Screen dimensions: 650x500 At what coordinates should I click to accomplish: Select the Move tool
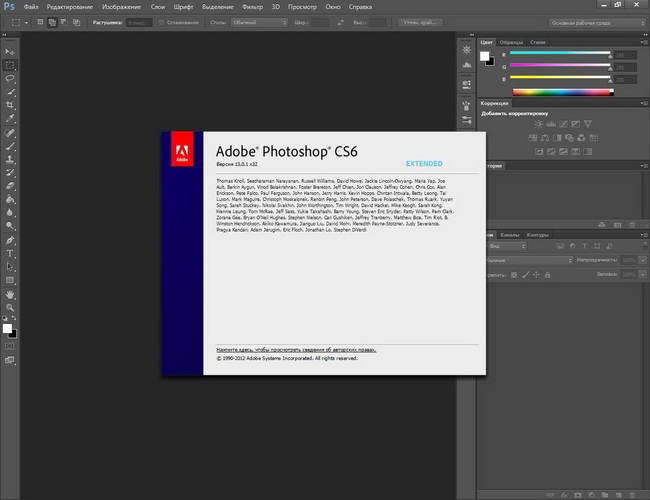[10, 52]
